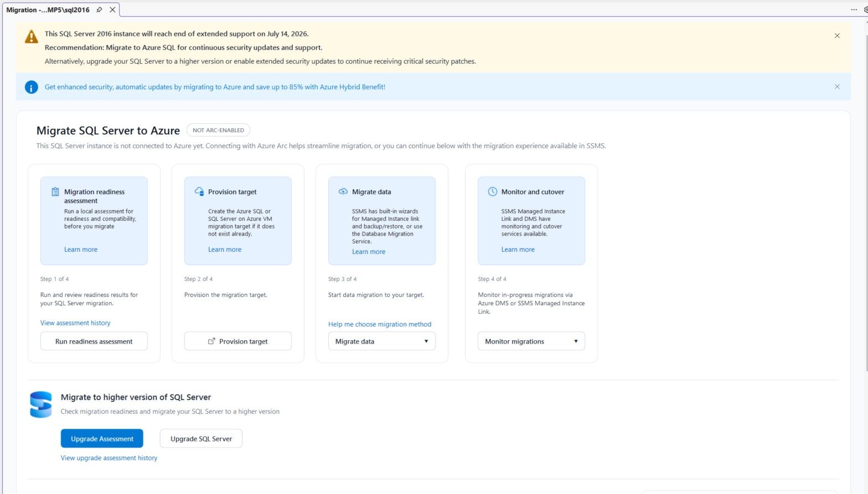This screenshot has width=868, height=494.
Task: Click the cloud icon beside Provision target heading
Action: 199,191
